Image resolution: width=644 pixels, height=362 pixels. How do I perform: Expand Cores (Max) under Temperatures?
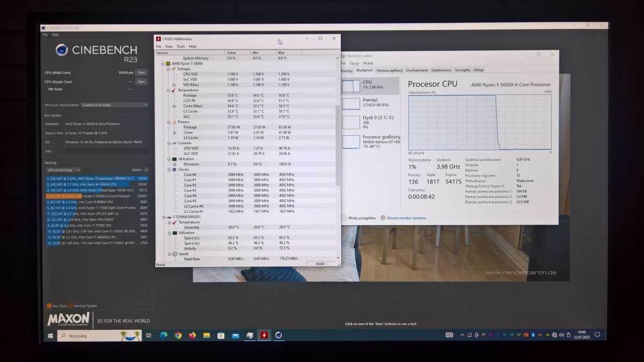coord(174,106)
